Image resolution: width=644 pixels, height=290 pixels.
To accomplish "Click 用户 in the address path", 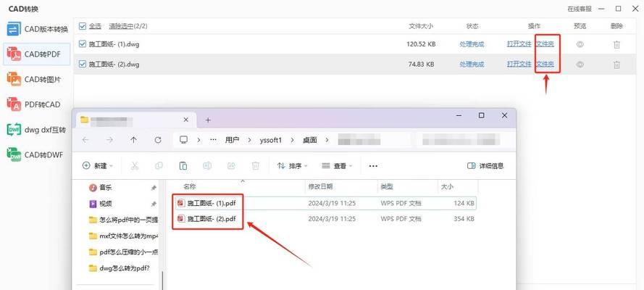I will click(x=232, y=140).
